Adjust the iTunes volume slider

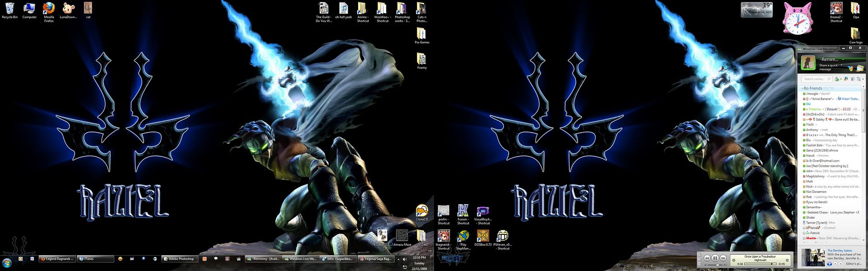(717, 265)
